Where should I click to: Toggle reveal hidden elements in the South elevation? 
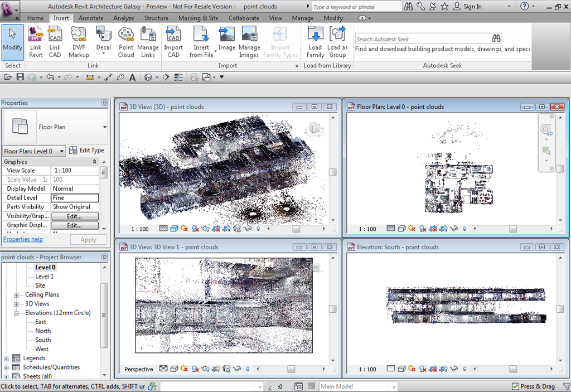pos(464,369)
